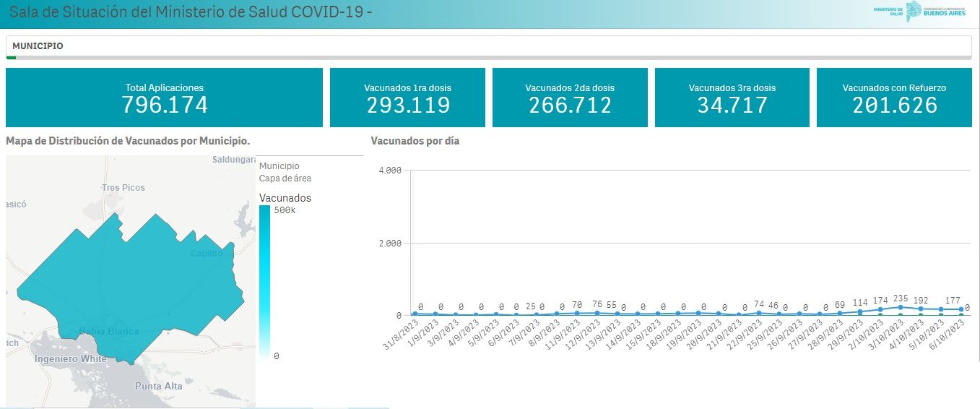
Task: Select the 192 data point on chart
Action: (x=920, y=309)
